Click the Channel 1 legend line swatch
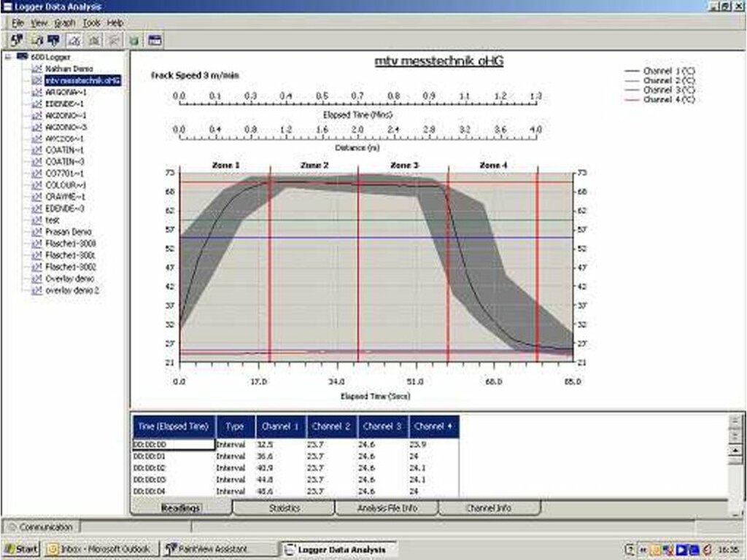 632,71
